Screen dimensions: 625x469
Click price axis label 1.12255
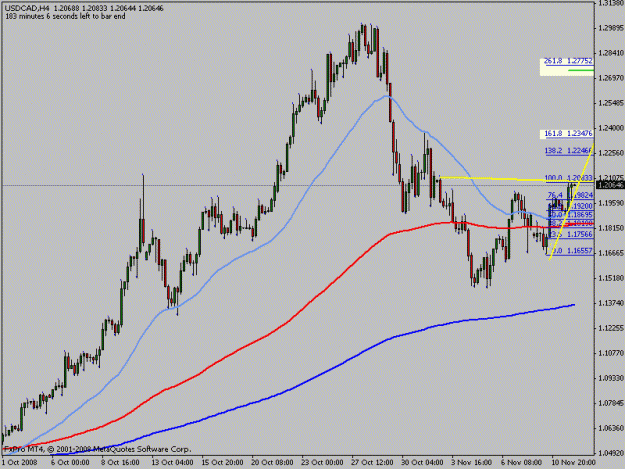611,328
